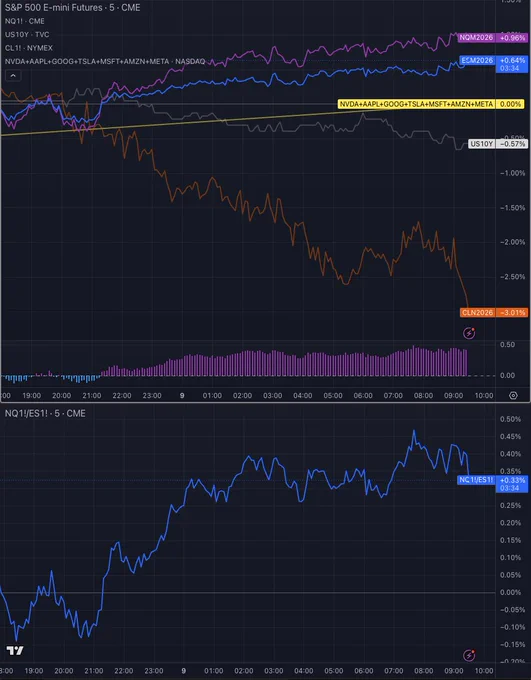Click -2.00% level on upper price scale

513,242
